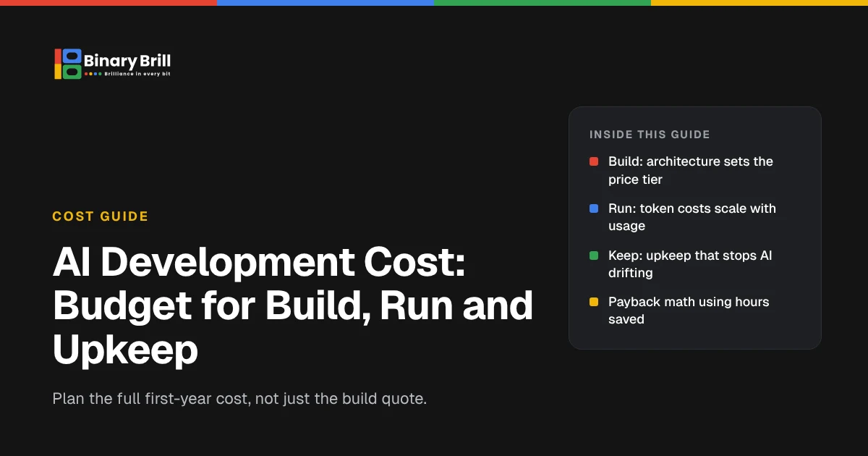Click the red bullet beside Build item
Viewport: 868px width, 456px height.
click(x=594, y=161)
